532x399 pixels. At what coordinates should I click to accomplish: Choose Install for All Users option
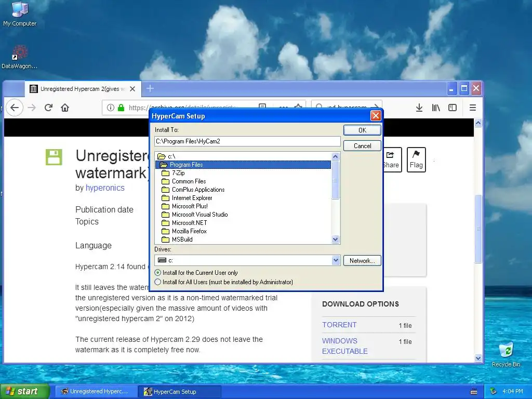(x=223, y=282)
